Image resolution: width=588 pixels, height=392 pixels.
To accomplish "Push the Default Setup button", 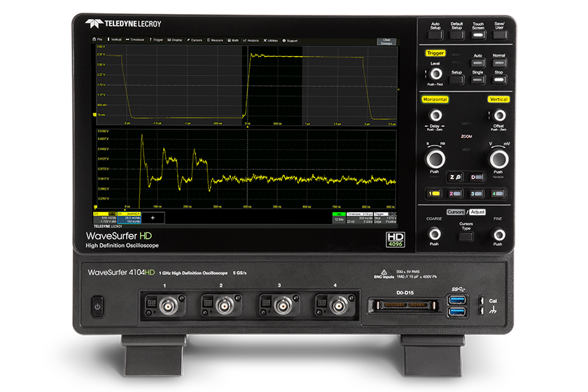I will click(x=456, y=35).
